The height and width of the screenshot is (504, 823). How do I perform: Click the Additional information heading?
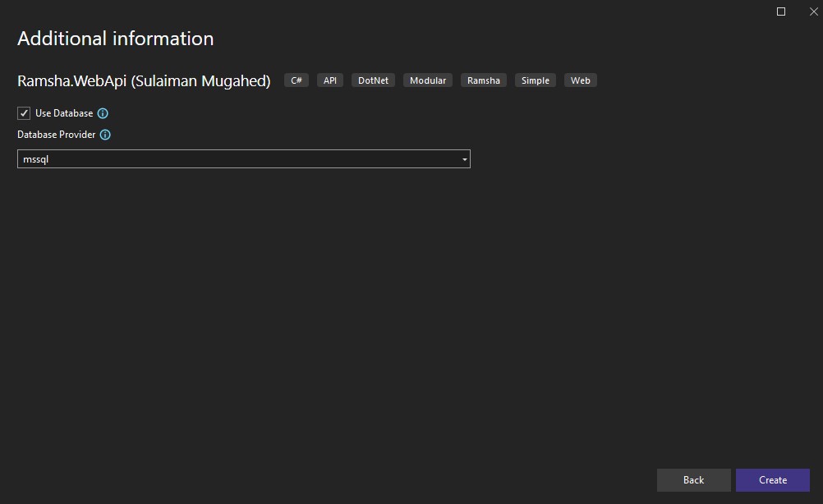tap(115, 38)
